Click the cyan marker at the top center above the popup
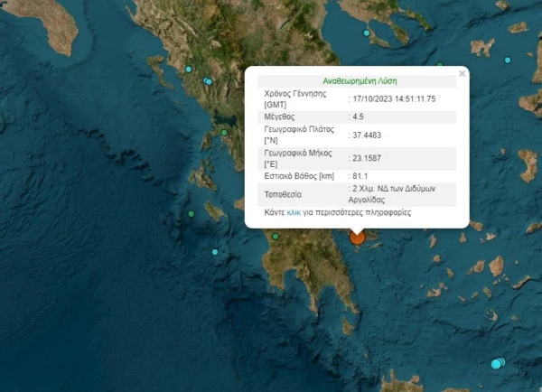Viewport: 542px width, 392px height. point(368,33)
